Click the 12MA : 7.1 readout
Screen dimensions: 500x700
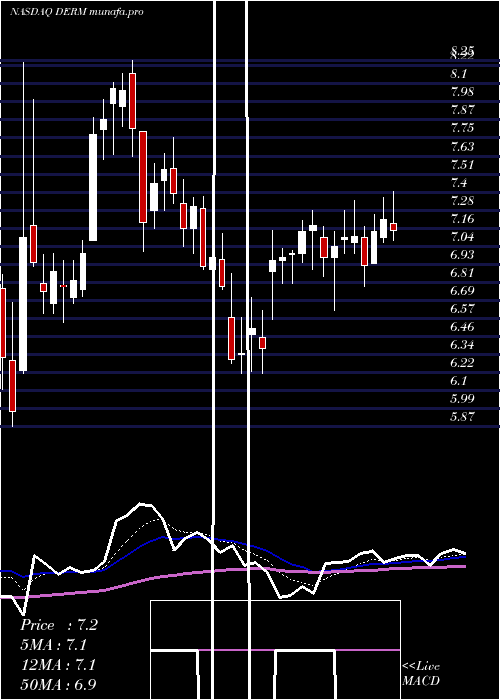pos(58,664)
